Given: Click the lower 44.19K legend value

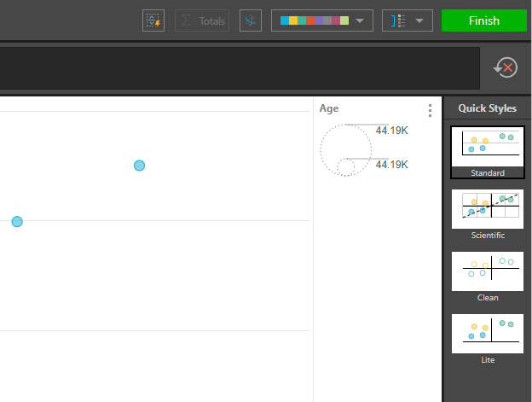Looking at the screenshot, I should point(391,165).
